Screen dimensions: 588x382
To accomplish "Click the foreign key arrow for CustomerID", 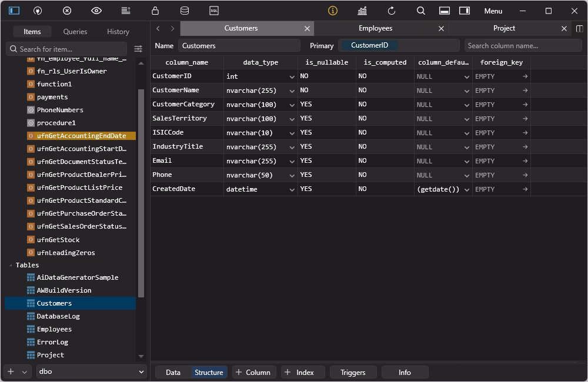I will coord(525,76).
